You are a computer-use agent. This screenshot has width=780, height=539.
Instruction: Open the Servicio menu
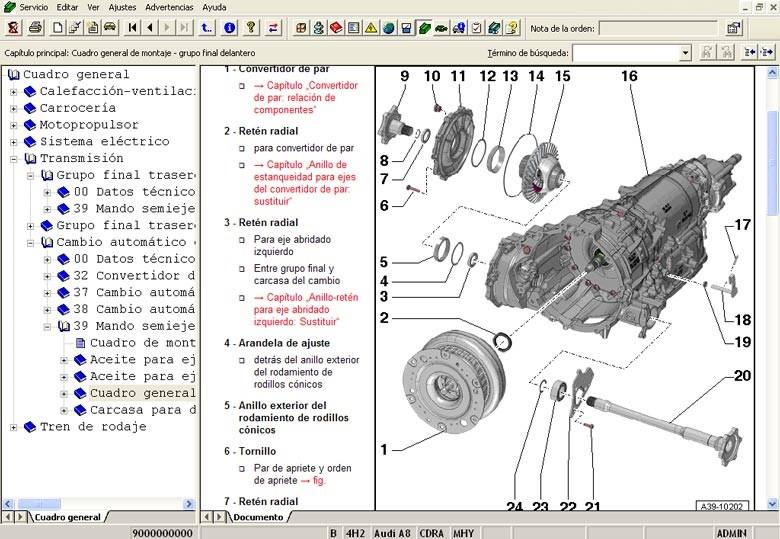[34, 7]
